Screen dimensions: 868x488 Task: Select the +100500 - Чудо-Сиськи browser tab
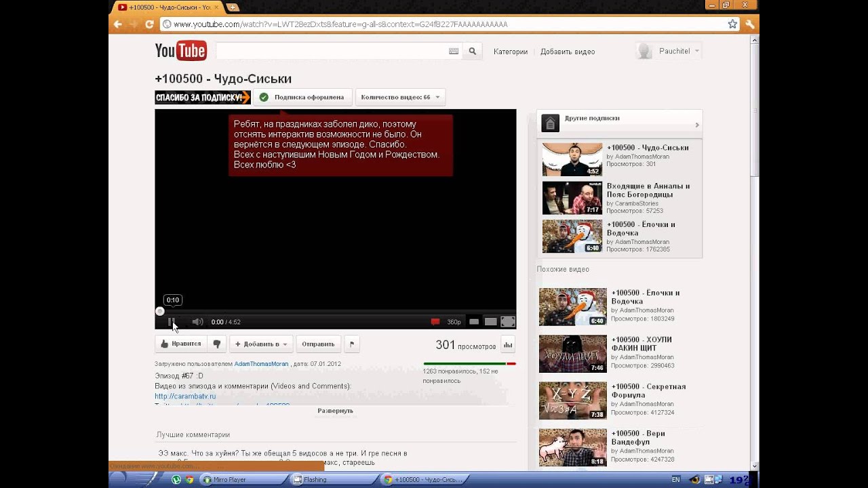tap(167, 7)
